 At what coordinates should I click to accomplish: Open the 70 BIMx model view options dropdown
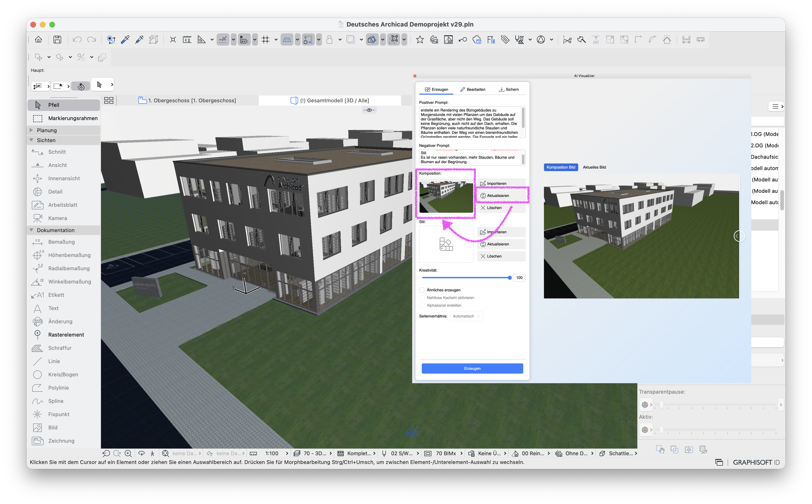point(443,453)
